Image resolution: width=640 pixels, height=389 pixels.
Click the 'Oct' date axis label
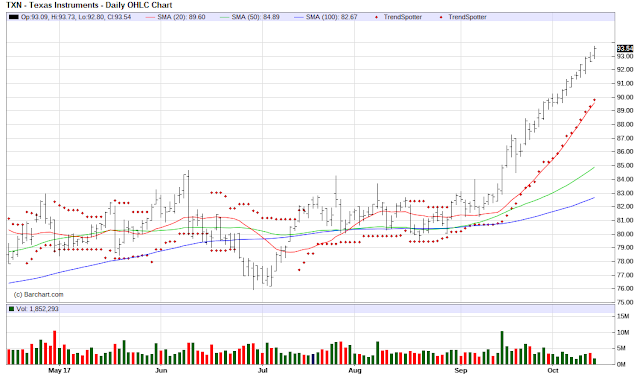click(x=553, y=371)
